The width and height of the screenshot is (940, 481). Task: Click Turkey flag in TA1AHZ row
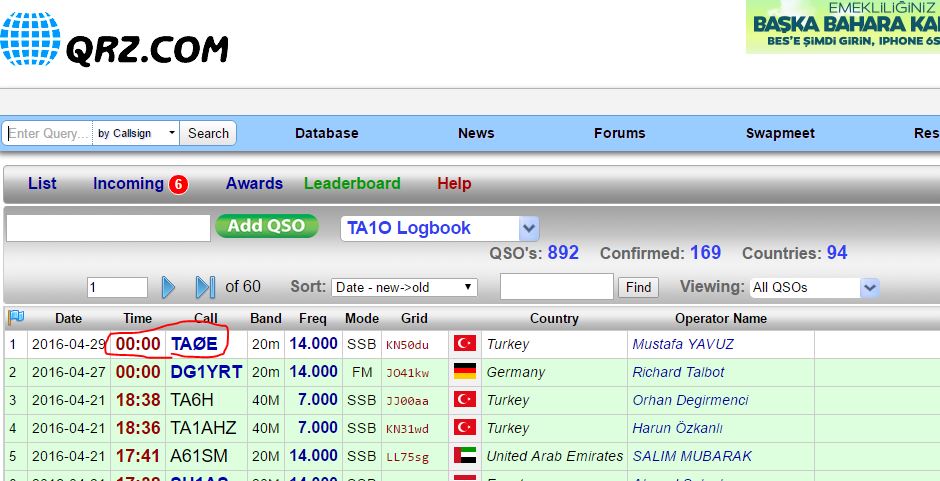click(465, 428)
